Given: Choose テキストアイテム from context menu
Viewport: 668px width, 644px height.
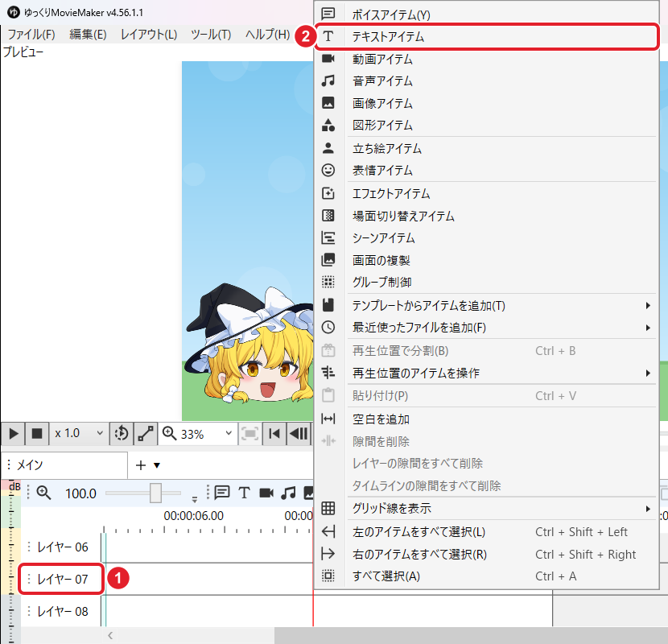Looking at the screenshot, I should click(x=486, y=37).
